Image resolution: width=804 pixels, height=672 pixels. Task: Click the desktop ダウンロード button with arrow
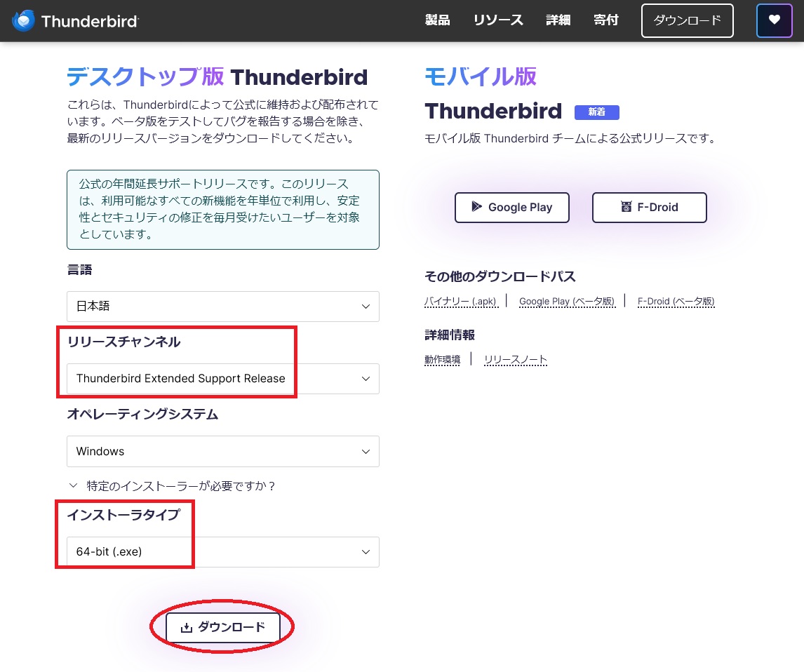pos(223,627)
